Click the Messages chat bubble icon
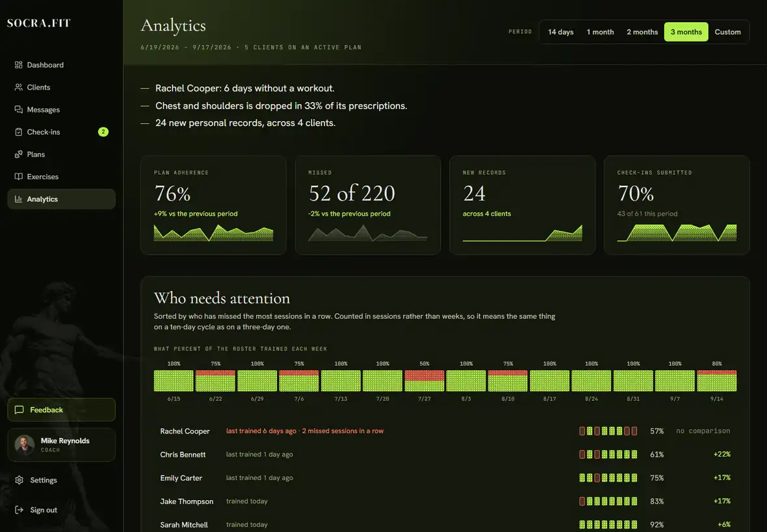Screen dimensions: 767x532 coord(19,110)
